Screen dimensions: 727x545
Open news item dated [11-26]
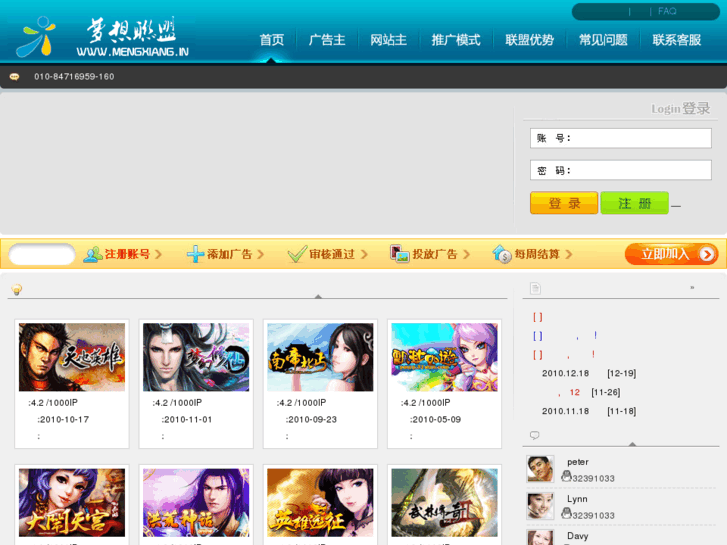(x=589, y=392)
